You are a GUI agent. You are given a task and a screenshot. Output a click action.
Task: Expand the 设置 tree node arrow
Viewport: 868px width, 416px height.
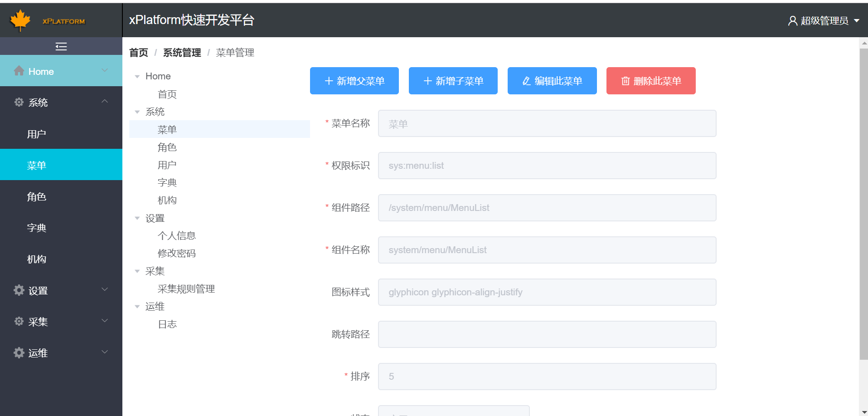tap(137, 218)
